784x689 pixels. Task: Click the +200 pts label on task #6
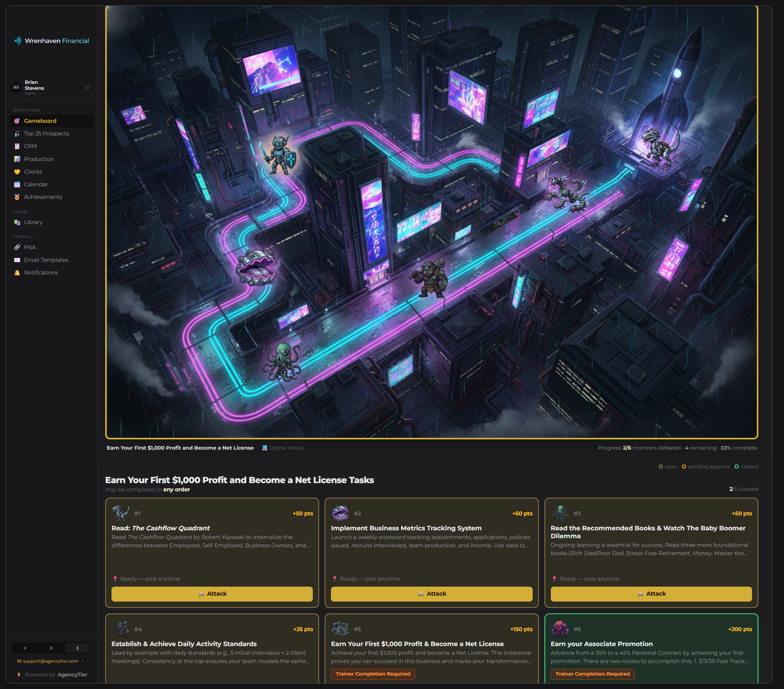740,629
